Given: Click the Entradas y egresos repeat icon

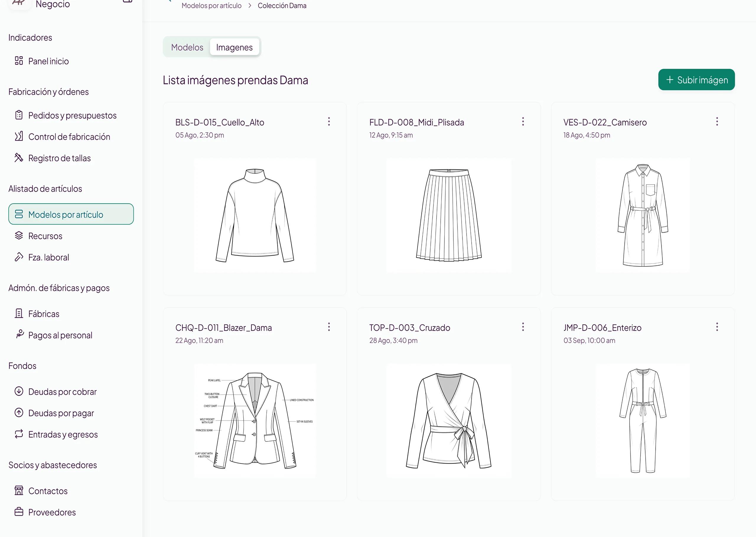Looking at the screenshot, I should pos(19,434).
